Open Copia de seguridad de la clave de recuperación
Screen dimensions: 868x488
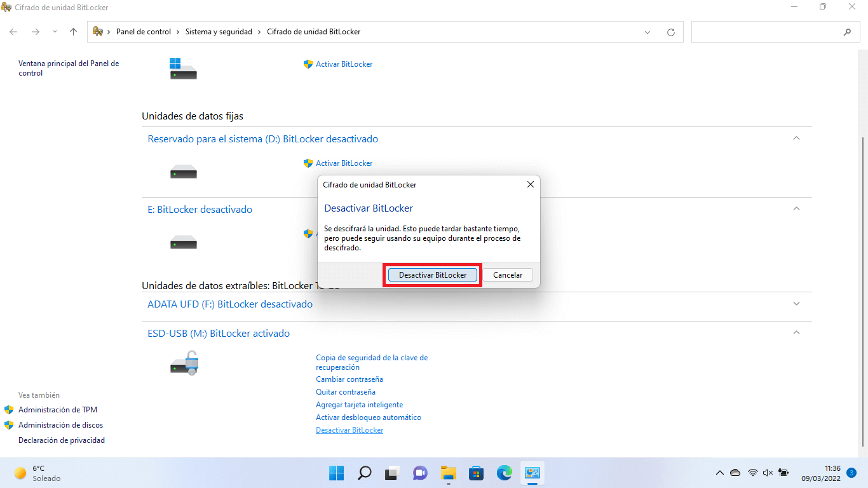click(x=372, y=362)
